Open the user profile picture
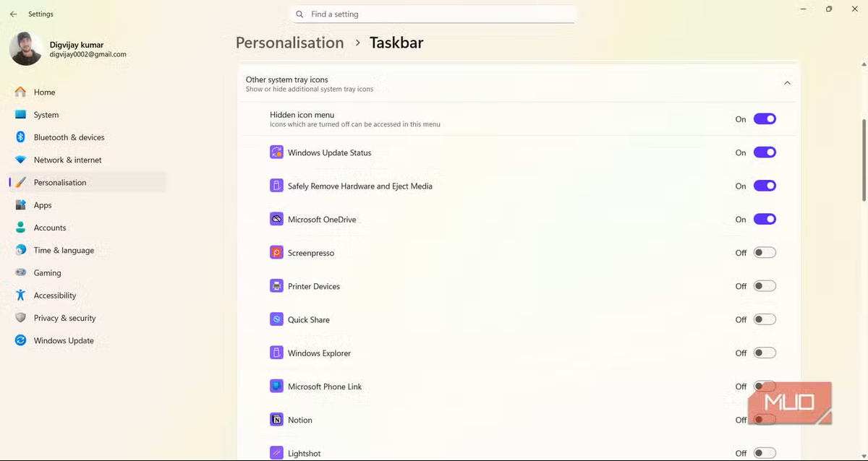868x461 pixels. click(26, 48)
